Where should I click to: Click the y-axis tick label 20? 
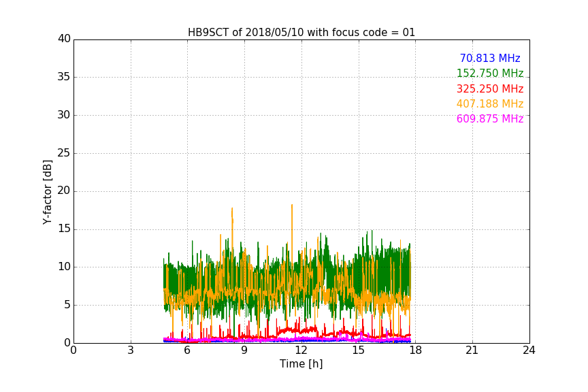tap(64, 191)
